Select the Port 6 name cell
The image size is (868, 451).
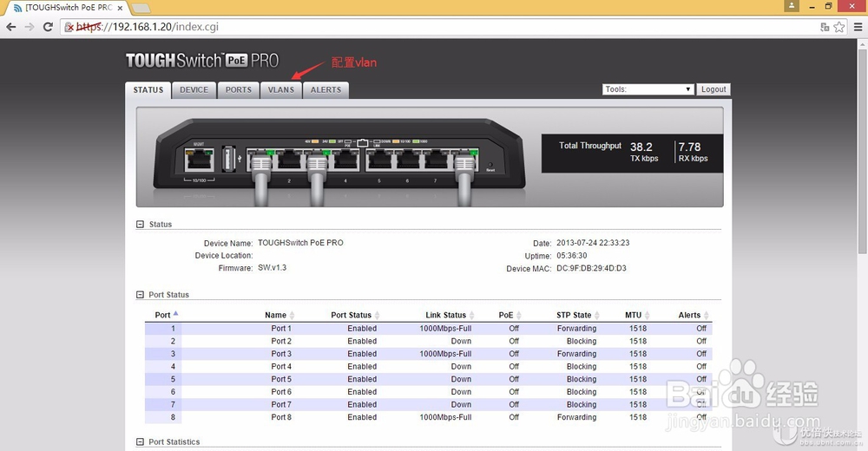click(281, 392)
